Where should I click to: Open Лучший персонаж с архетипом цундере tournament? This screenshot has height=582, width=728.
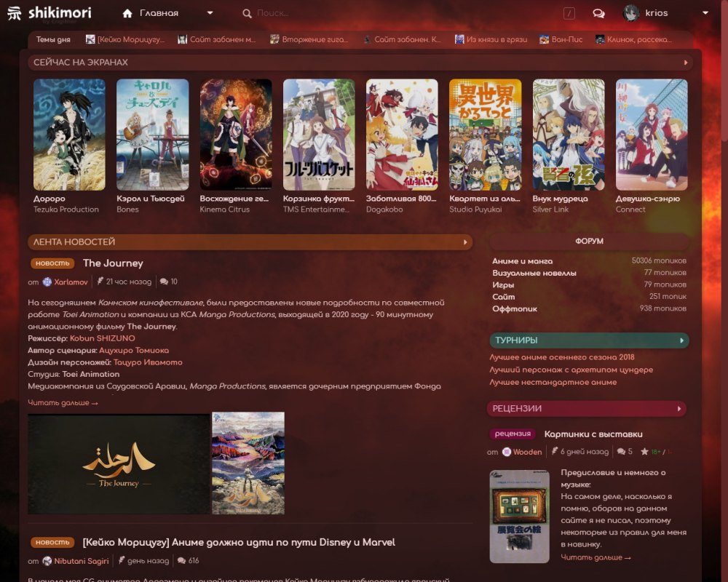pos(571,370)
